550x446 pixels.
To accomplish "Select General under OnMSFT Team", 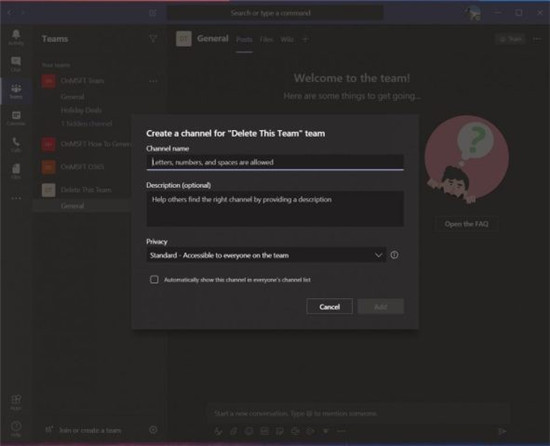I will coord(72,97).
